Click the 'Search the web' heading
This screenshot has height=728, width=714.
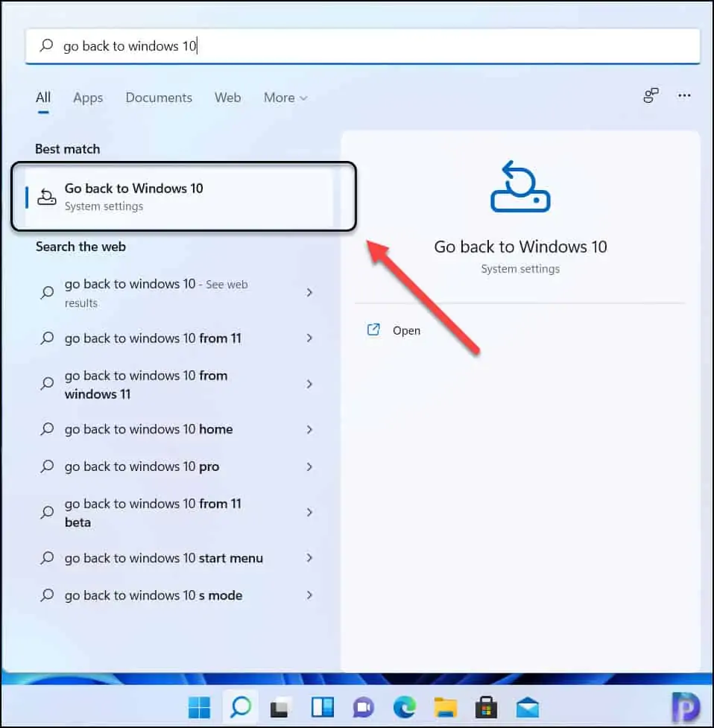coord(80,247)
